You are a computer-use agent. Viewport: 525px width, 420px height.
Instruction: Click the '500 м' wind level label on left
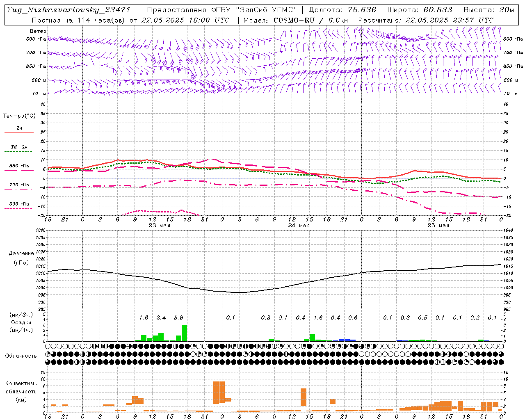(39, 80)
